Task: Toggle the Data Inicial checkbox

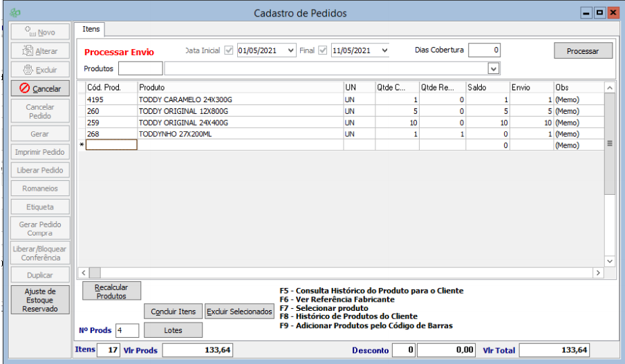Action: [x=228, y=50]
